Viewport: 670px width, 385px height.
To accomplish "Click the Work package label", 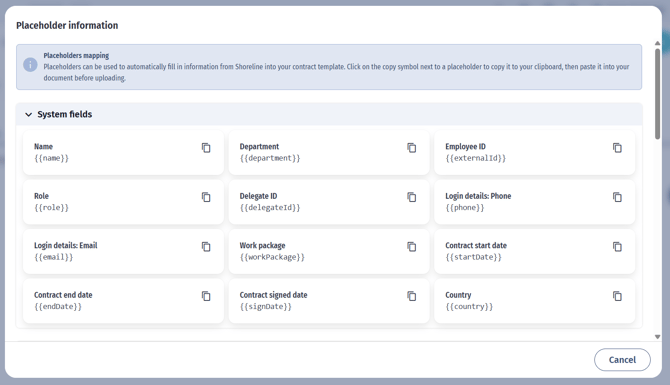I will tap(262, 246).
